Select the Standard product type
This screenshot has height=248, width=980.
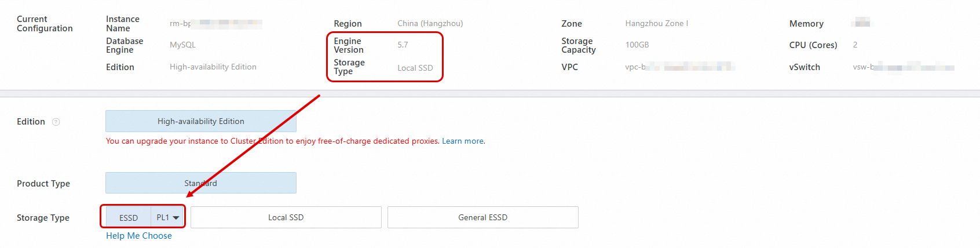(x=200, y=183)
